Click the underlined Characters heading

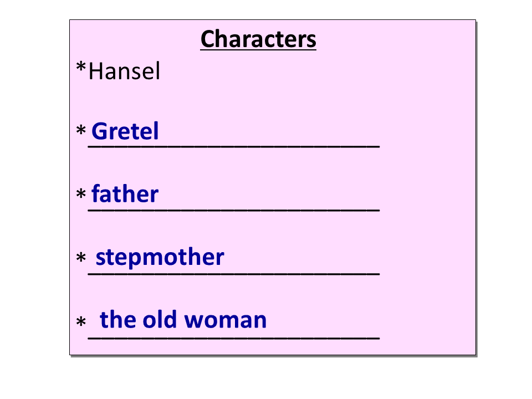click(x=258, y=39)
